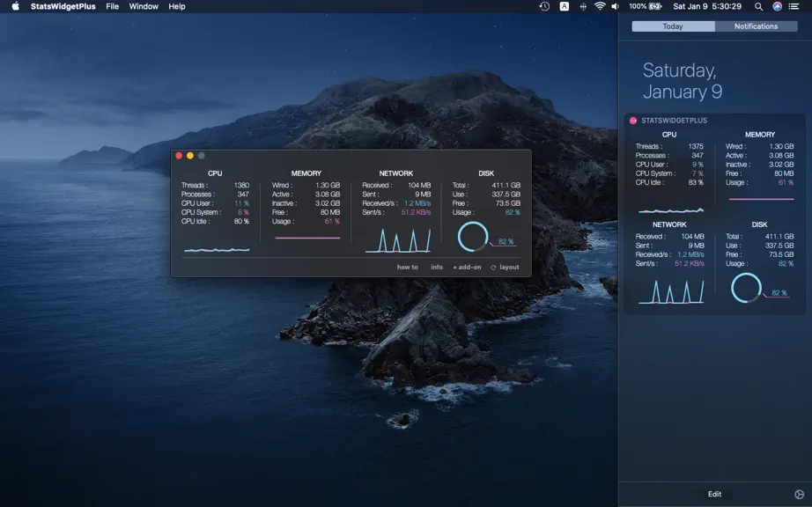Click the '+ add-on' button
This screenshot has height=507, width=812.
pos(467,267)
